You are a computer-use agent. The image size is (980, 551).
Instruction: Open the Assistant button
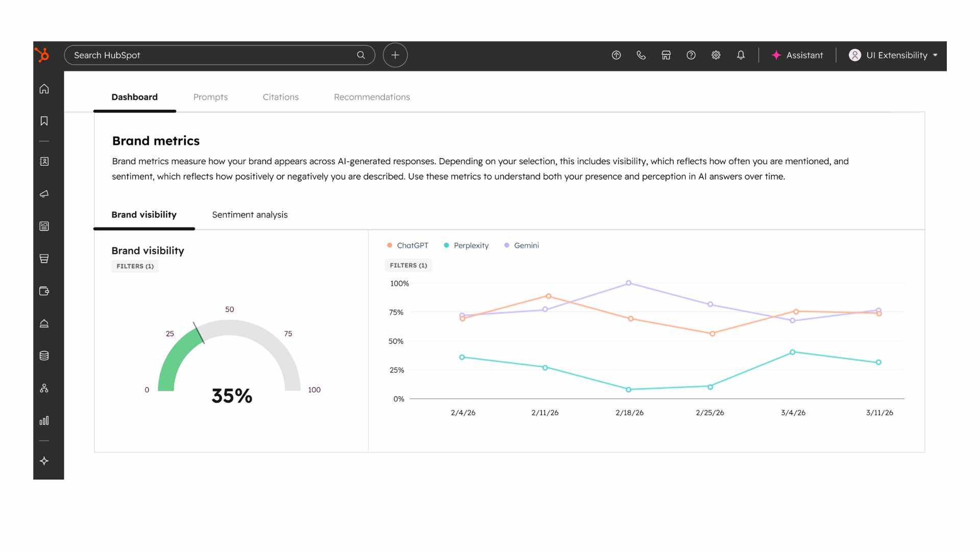click(797, 55)
